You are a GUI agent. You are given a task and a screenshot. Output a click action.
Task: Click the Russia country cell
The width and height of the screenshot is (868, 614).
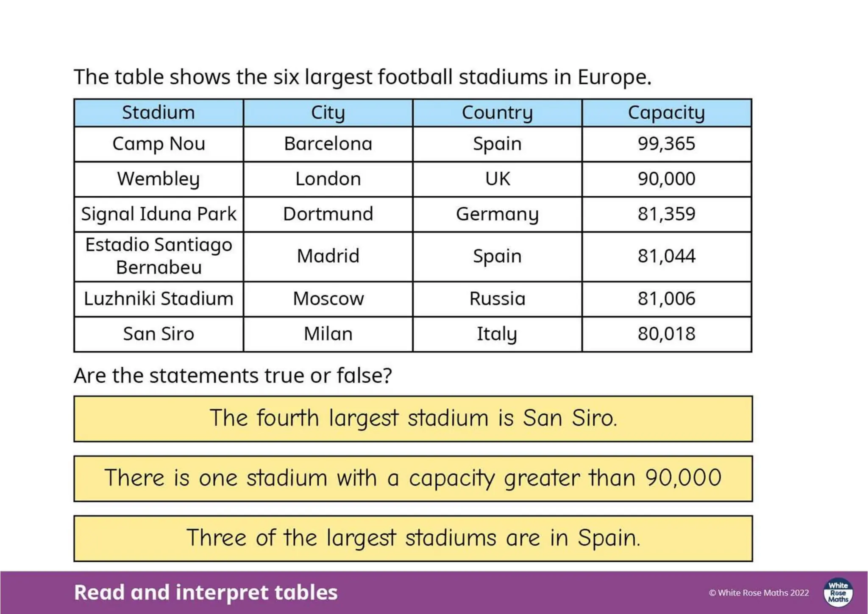tap(497, 299)
